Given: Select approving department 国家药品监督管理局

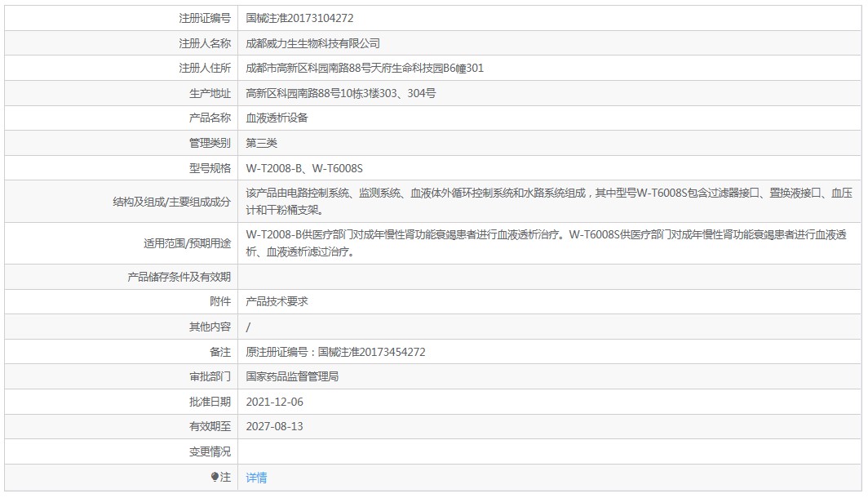Looking at the screenshot, I should click(292, 376).
